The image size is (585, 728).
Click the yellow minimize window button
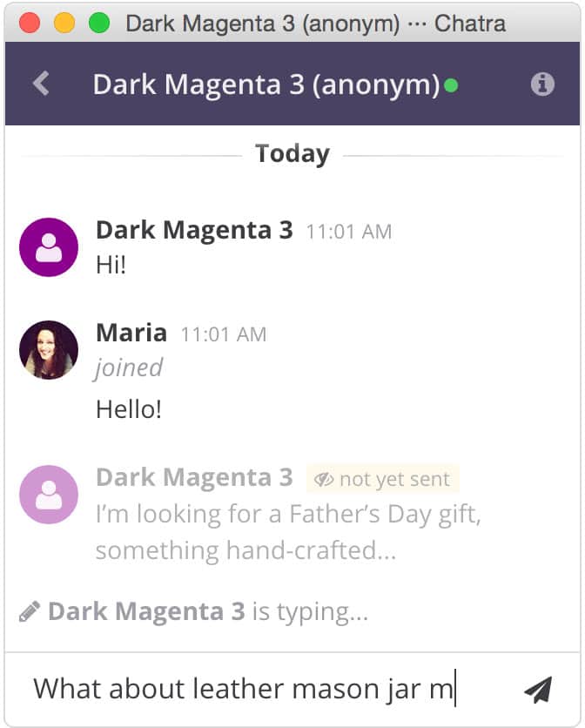(64, 23)
